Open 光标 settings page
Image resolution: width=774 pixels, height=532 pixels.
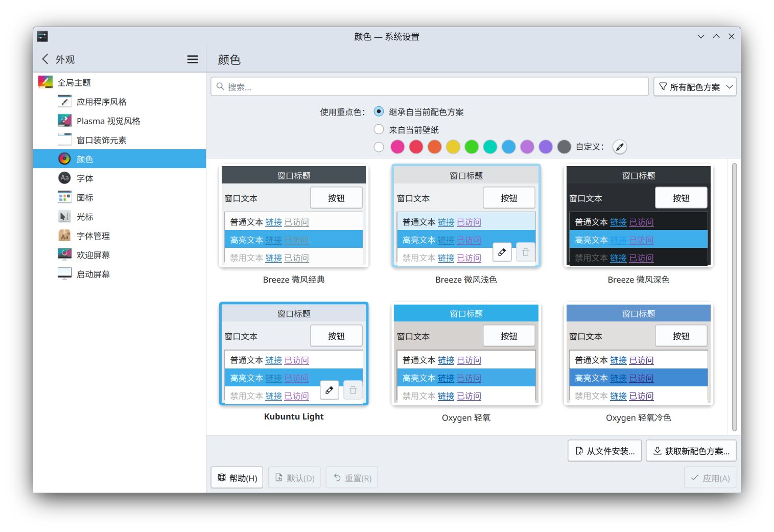pyautogui.click(x=120, y=217)
